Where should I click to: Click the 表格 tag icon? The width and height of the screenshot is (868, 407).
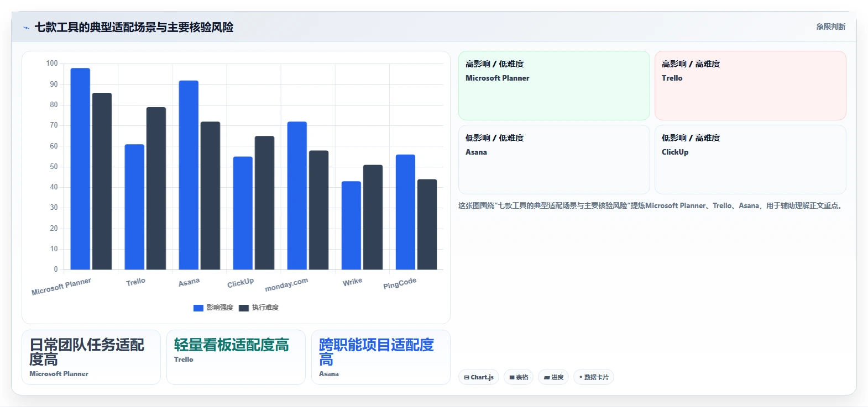[512, 378]
